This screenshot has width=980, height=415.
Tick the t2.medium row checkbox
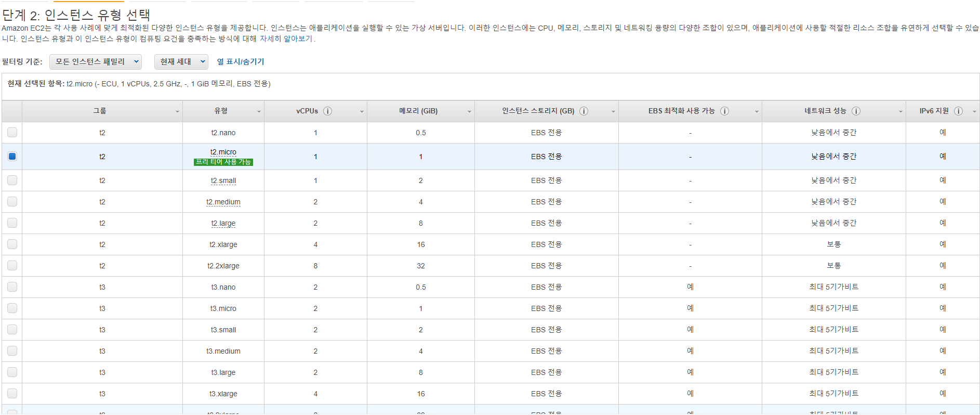(x=12, y=201)
